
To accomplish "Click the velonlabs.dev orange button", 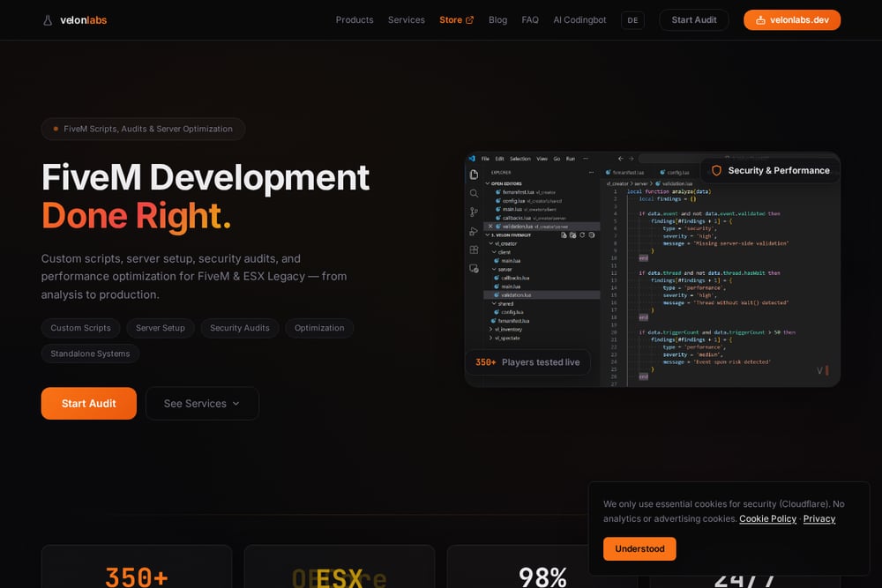I will [x=792, y=20].
